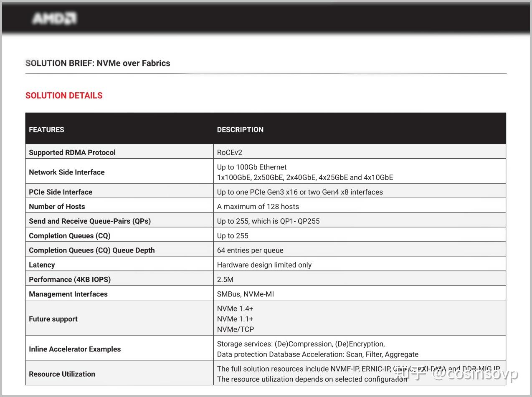Select the SOLUTION DETAILS heading
Viewport: 532px width, 397px height.
(64, 95)
